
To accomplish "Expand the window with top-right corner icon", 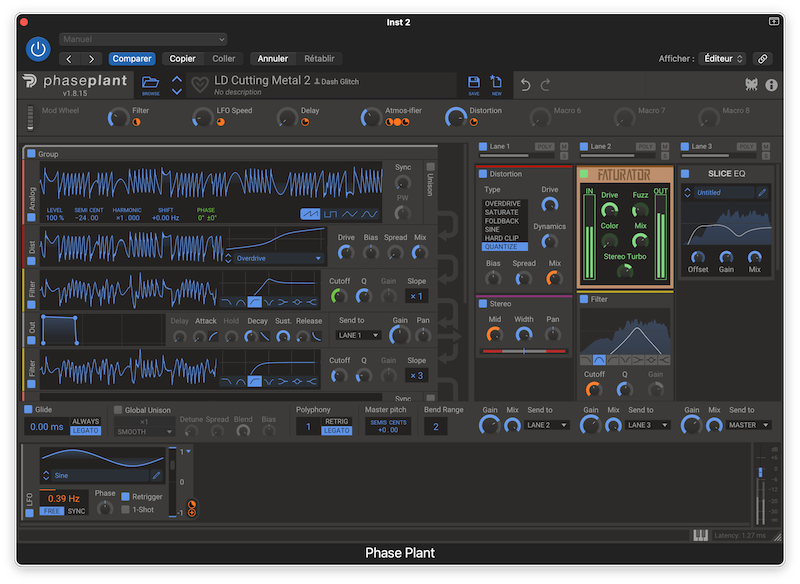I will (773, 21).
